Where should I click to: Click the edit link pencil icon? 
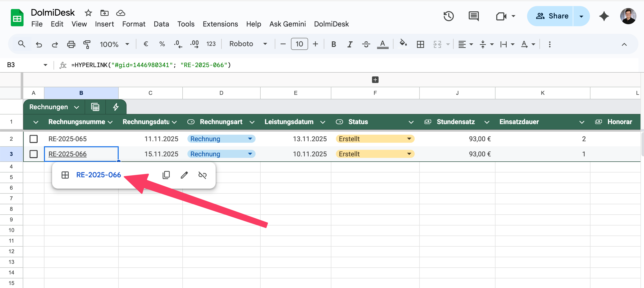(x=184, y=175)
